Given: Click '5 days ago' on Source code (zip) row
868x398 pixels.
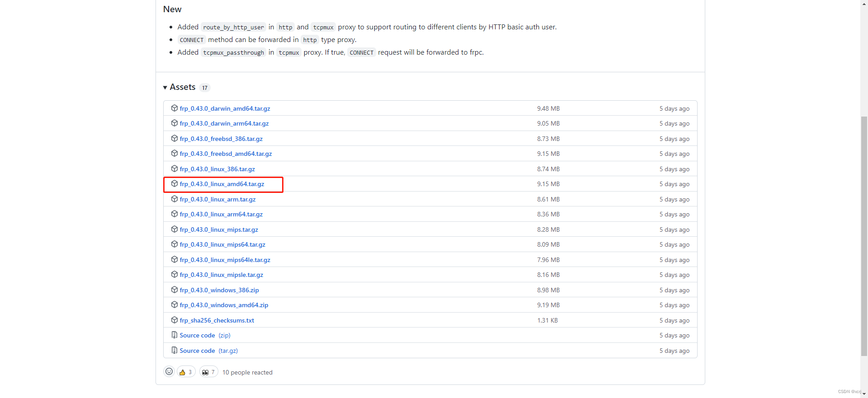Looking at the screenshot, I should pos(675,335).
